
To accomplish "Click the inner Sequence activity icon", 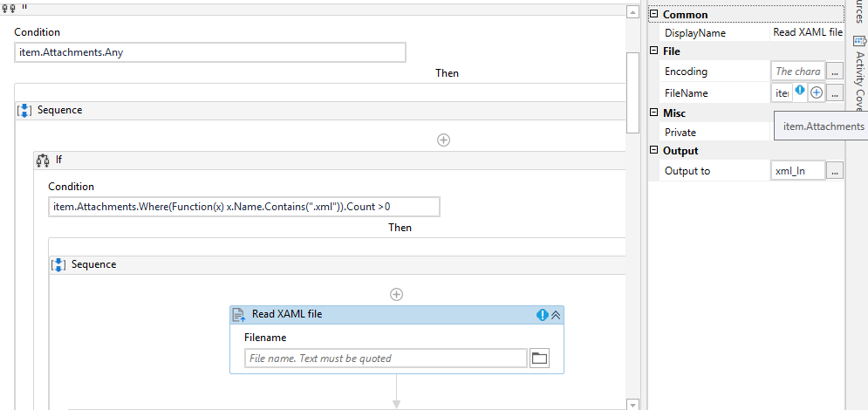I will click(x=59, y=264).
